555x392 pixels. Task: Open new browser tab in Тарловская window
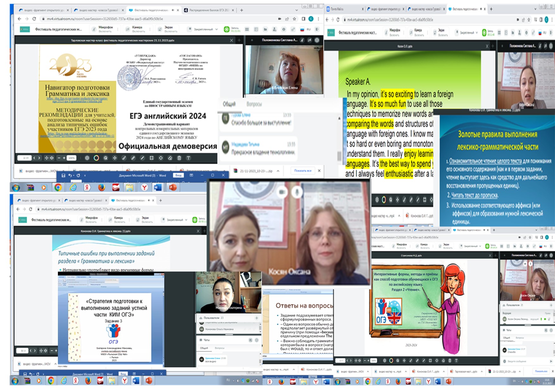[241, 10]
